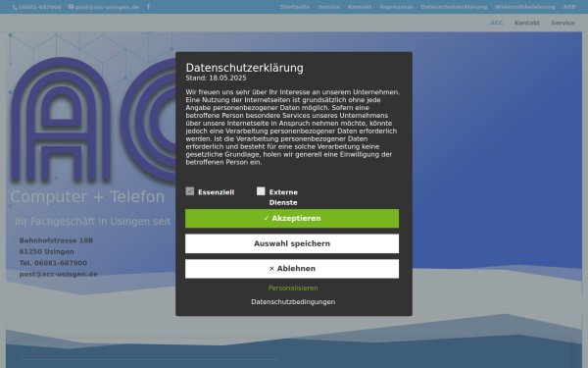The image size is (588, 368).
Task: Click the Auswahl speichern button
Action: (292, 243)
